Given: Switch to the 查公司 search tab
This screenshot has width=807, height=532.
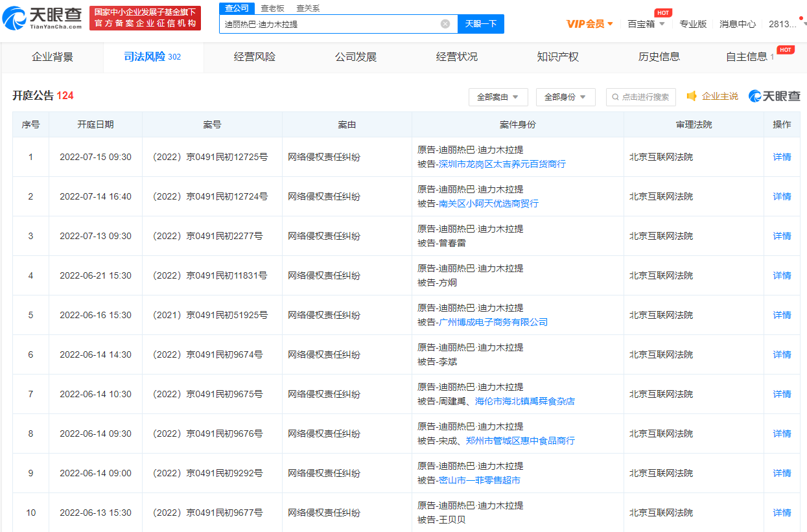Looking at the screenshot, I should 237,8.
